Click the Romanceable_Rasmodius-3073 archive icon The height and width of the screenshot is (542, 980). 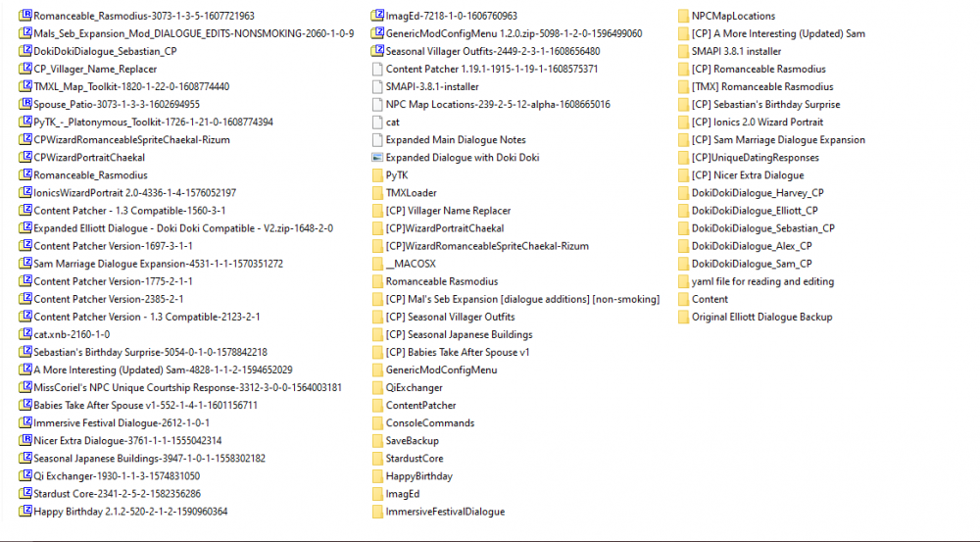pos(25,16)
